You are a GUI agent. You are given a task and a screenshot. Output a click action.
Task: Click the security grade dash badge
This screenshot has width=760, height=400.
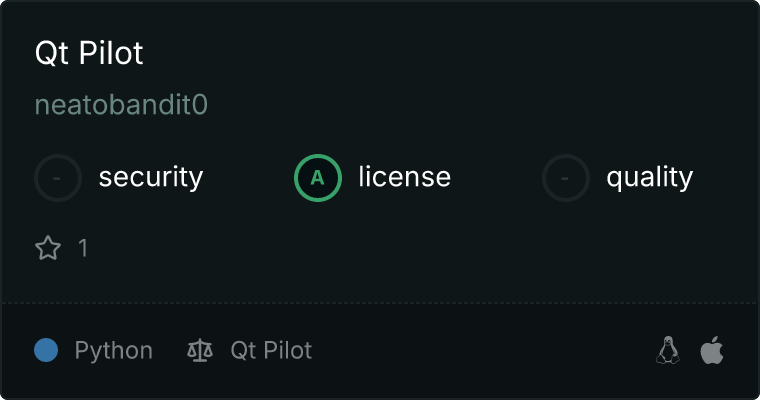point(58,178)
